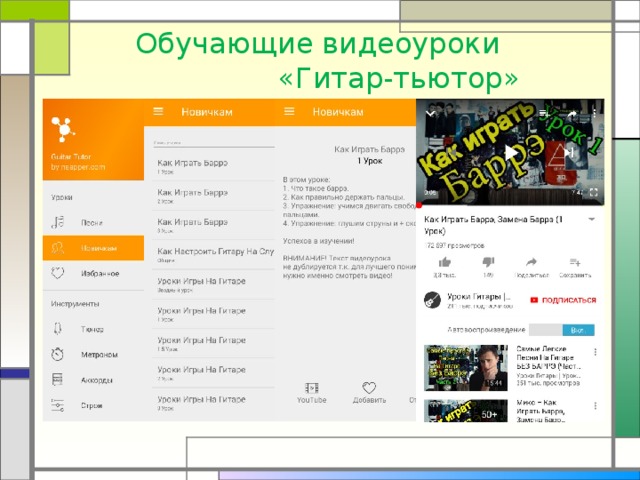This screenshot has height=480, width=640.
Task: Open video player three-dot menu
Action: pyautogui.click(x=595, y=114)
